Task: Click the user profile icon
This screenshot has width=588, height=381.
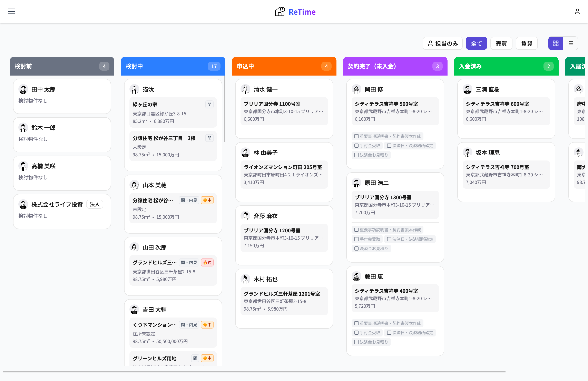Action: click(x=577, y=11)
